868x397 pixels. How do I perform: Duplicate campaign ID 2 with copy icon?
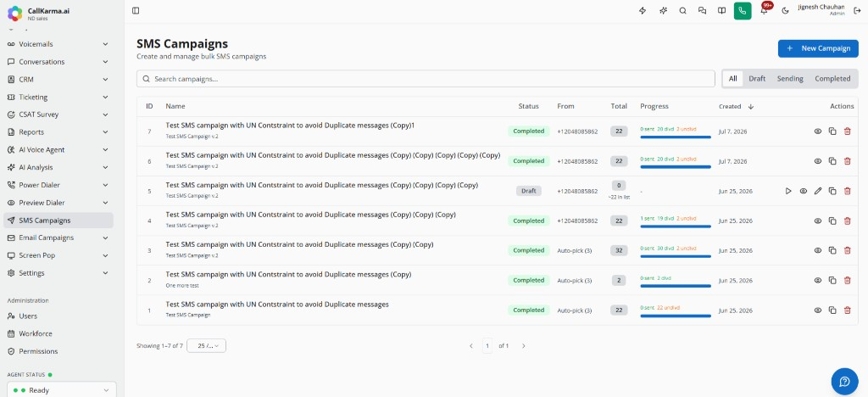(x=832, y=280)
